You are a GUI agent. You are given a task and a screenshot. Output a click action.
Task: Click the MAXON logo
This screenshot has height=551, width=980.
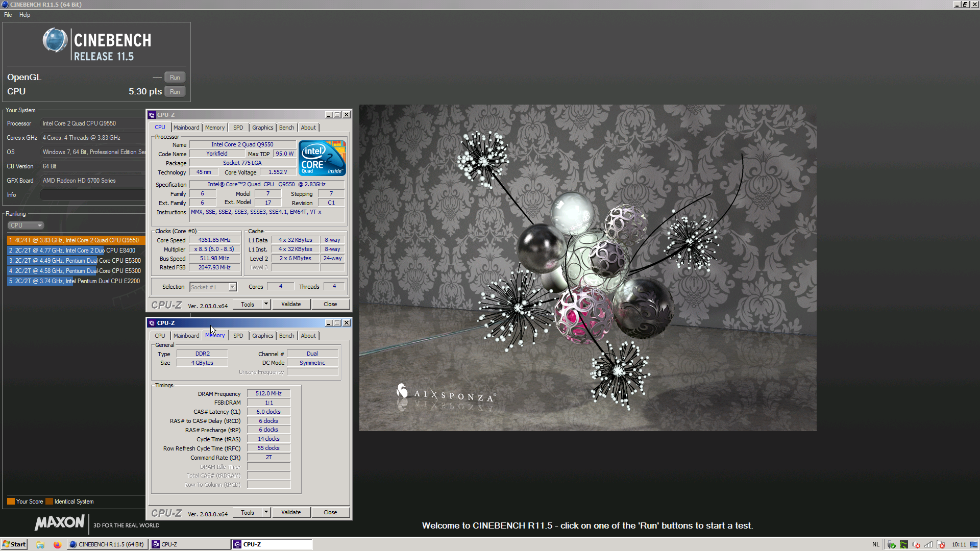point(60,522)
